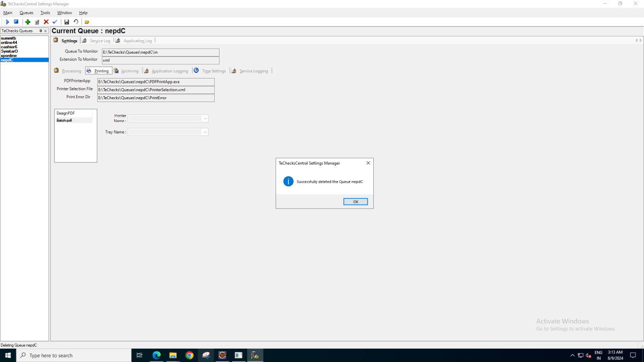Open the Help menu
Image resolution: width=644 pixels, height=362 pixels.
point(83,13)
